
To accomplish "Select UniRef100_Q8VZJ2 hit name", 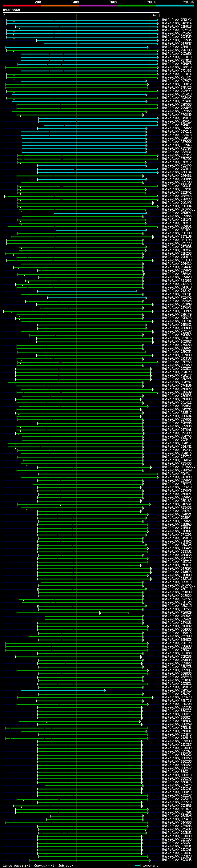I will (x=176, y=132).
